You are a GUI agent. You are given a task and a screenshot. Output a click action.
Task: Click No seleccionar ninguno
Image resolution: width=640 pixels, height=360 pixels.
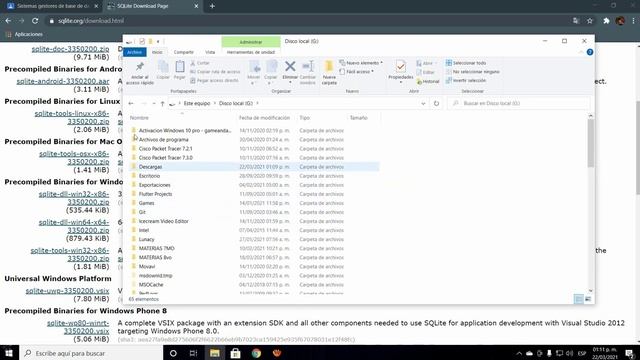pyautogui.click(x=472, y=72)
